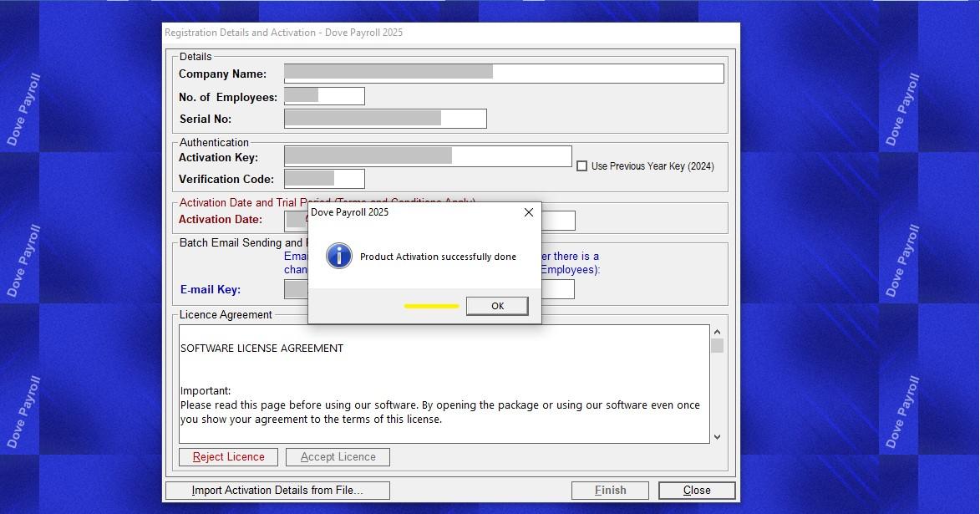The image size is (980, 514).
Task: Close the Registration Details window
Action: [696, 491]
